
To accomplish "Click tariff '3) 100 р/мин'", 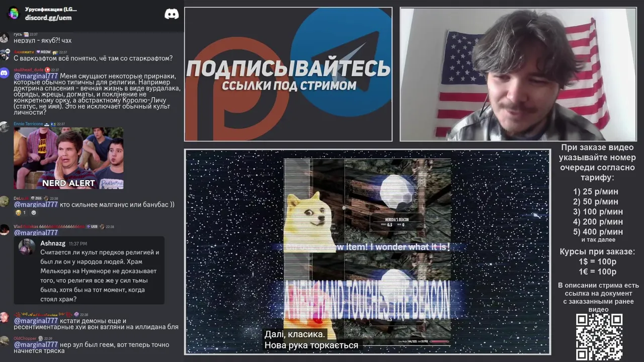I will click(598, 212).
